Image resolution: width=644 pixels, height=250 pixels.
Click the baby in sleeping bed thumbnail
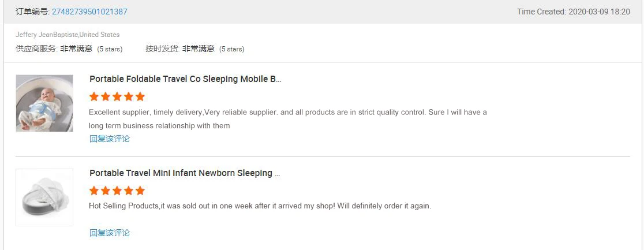pos(44,103)
